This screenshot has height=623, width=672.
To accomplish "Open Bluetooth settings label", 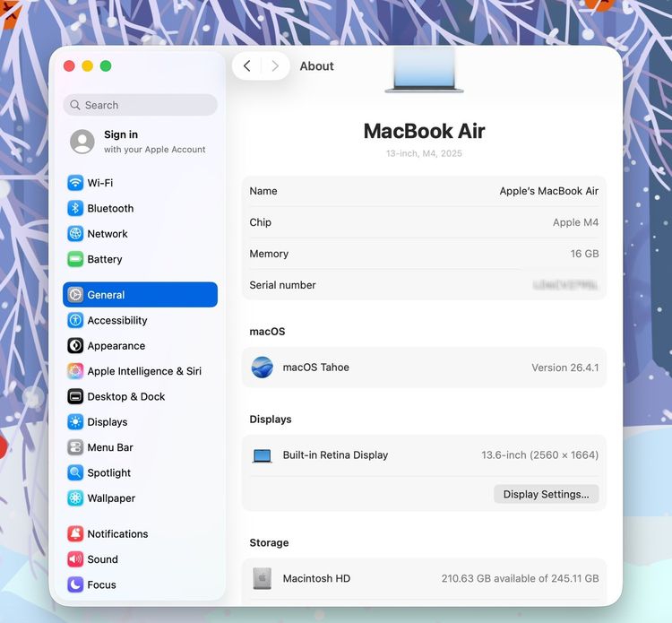I will (110, 208).
